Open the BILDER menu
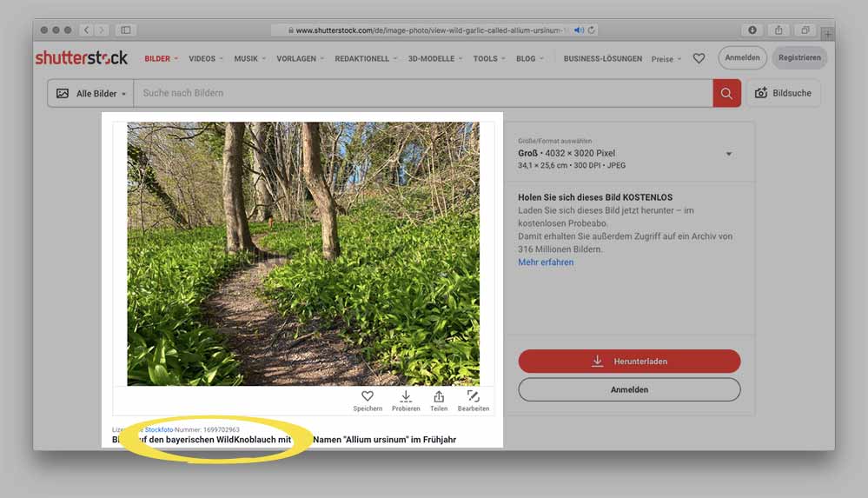 pyautogui.click(x=161, y=59)
